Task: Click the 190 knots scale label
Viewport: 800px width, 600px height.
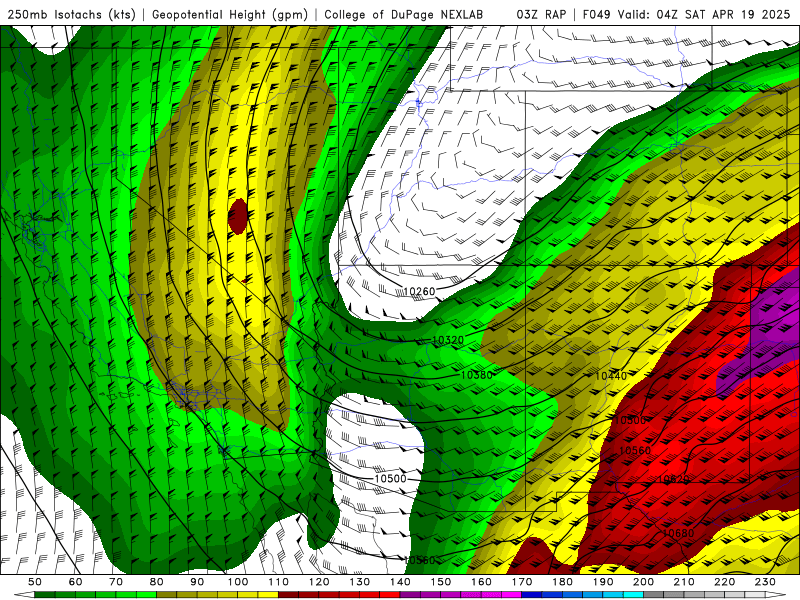Action: tap(603, 581)
